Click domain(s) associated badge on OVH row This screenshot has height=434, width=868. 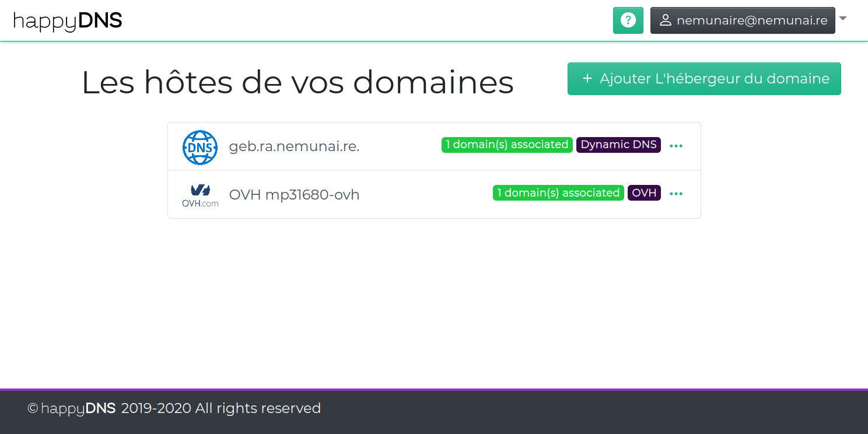coord(558,193)
